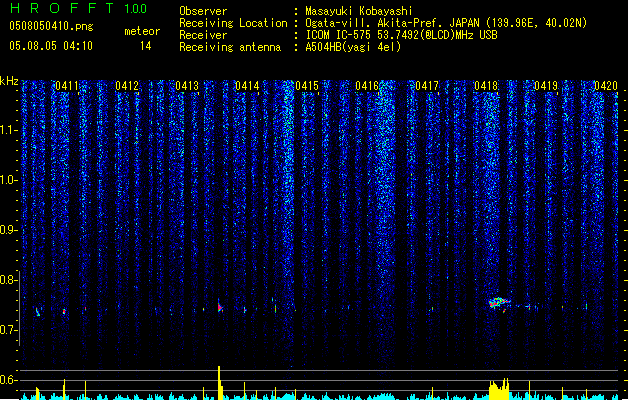This screenshot has height=400, width=629.
Task: Click the 0415 time marker
Action: (x=307, y=86)
